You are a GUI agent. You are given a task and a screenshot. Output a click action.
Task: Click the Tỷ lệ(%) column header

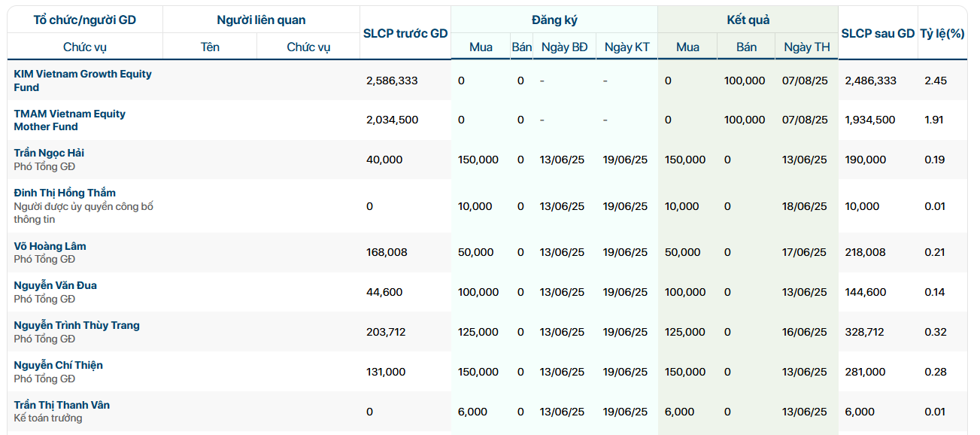pos(942,33)
